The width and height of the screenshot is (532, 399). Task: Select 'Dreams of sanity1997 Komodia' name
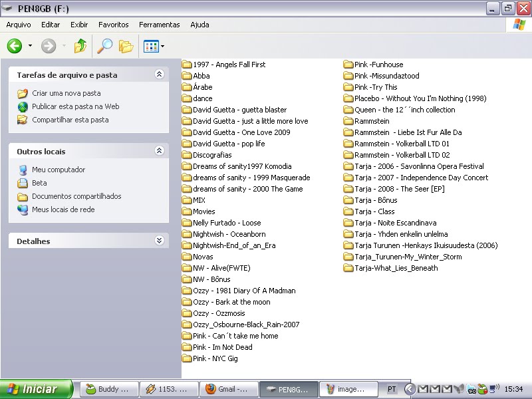tap(242, 166)
